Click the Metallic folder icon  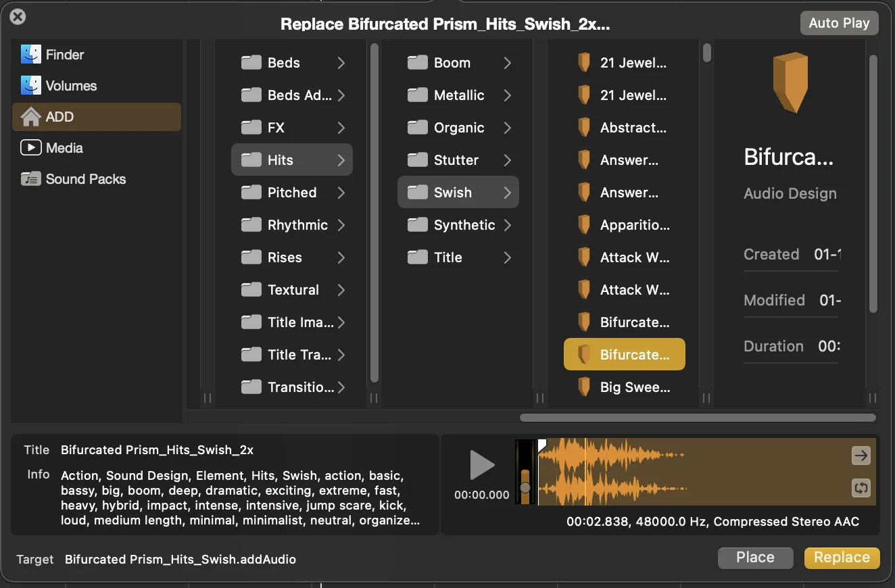point(418,95)
